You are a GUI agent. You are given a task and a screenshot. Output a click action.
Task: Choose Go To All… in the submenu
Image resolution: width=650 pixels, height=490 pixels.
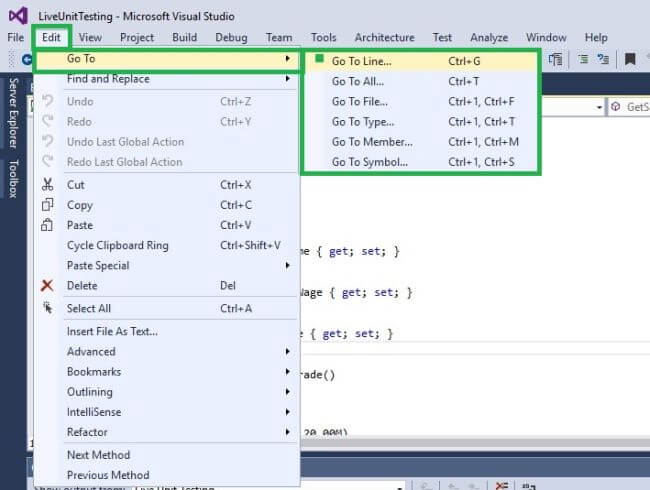click(x=421, y=81)
